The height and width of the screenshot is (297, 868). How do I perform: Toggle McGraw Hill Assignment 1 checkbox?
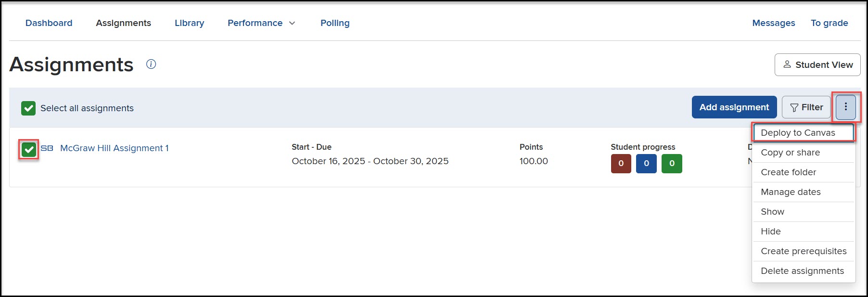coord(29,150)
